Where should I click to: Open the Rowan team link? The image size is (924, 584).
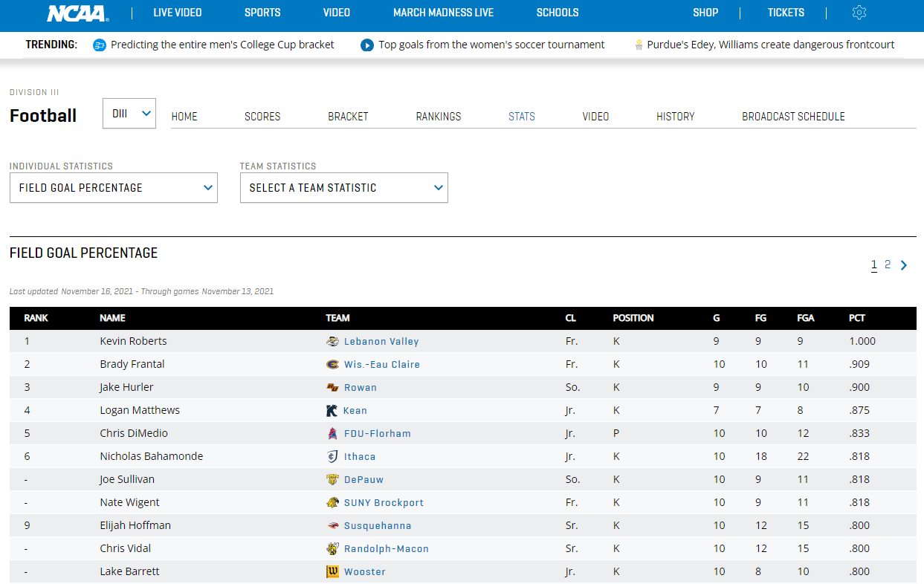pyautogui.click(x=361, y=388)
